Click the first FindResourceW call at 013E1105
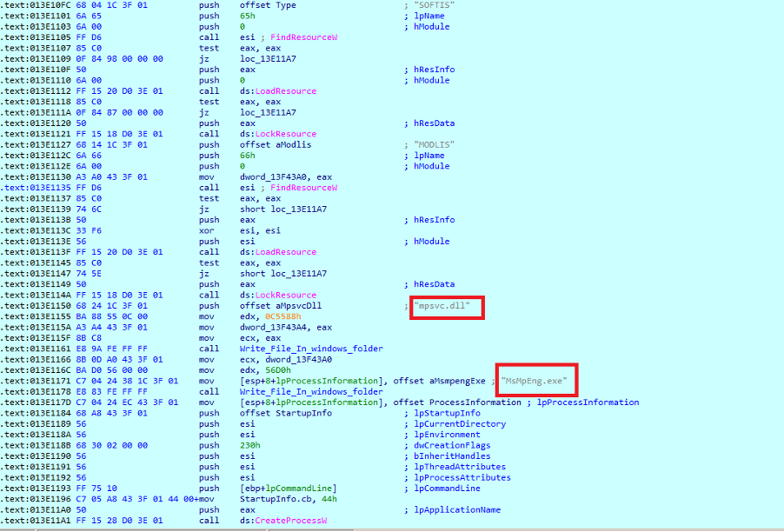784x532 pixels. 303,37
